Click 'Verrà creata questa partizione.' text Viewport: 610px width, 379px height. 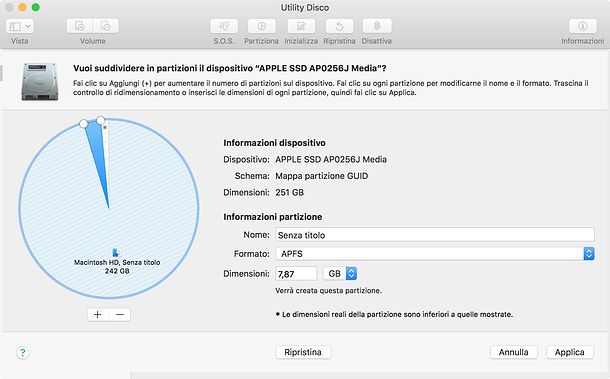click(x=328, y=291)
